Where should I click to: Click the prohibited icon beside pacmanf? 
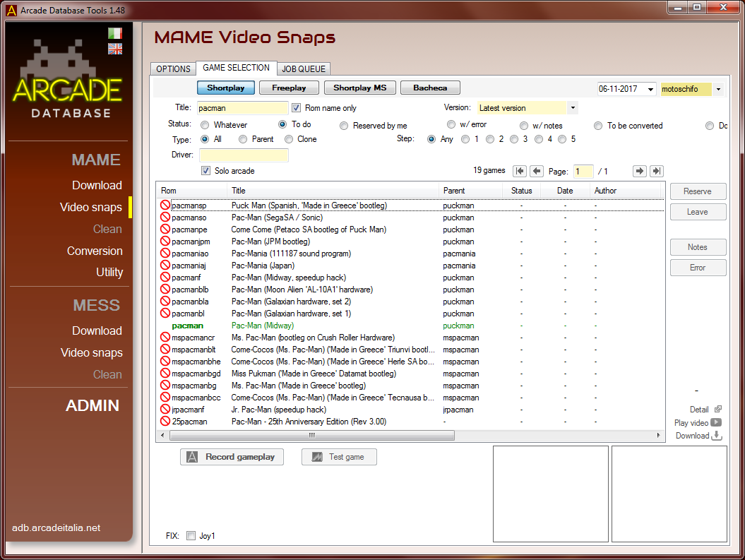[x=165, y=277]
